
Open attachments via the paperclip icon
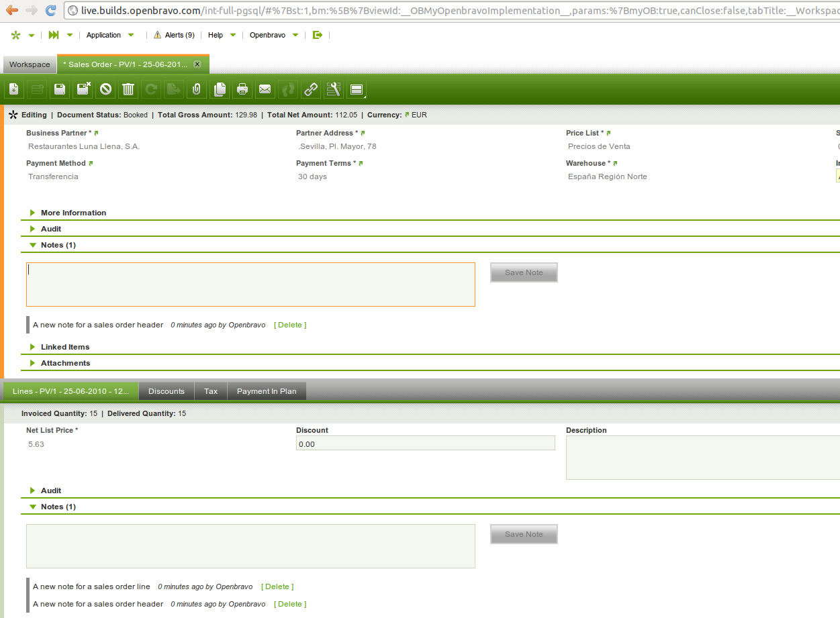(x=196, y=89)
